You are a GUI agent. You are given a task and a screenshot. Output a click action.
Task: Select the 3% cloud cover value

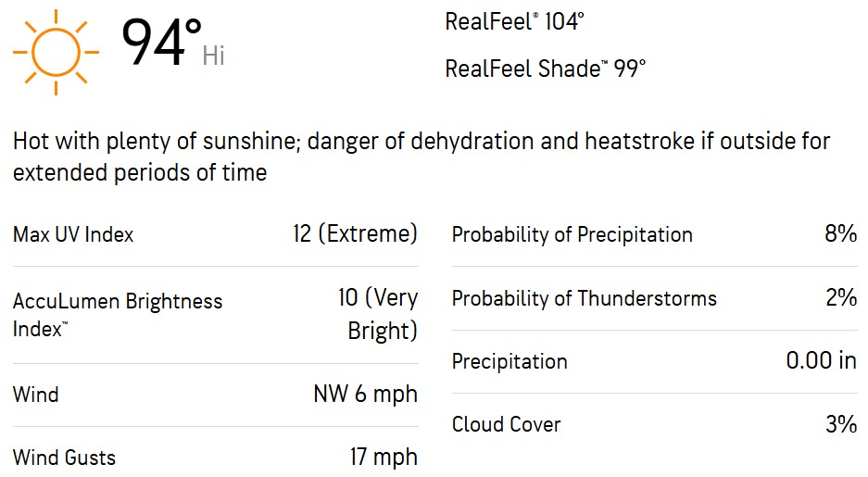coord(841,424)
